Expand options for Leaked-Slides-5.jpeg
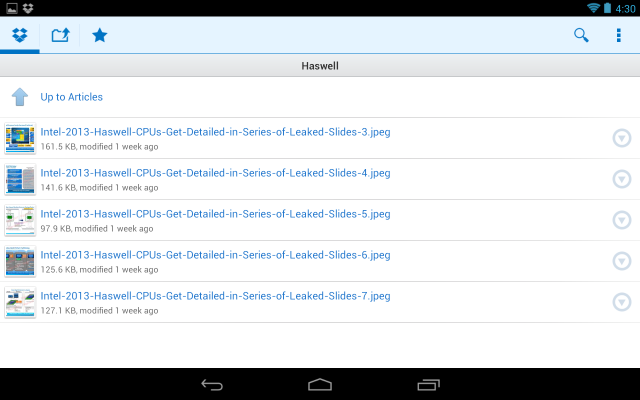 [x=622, y=220]
